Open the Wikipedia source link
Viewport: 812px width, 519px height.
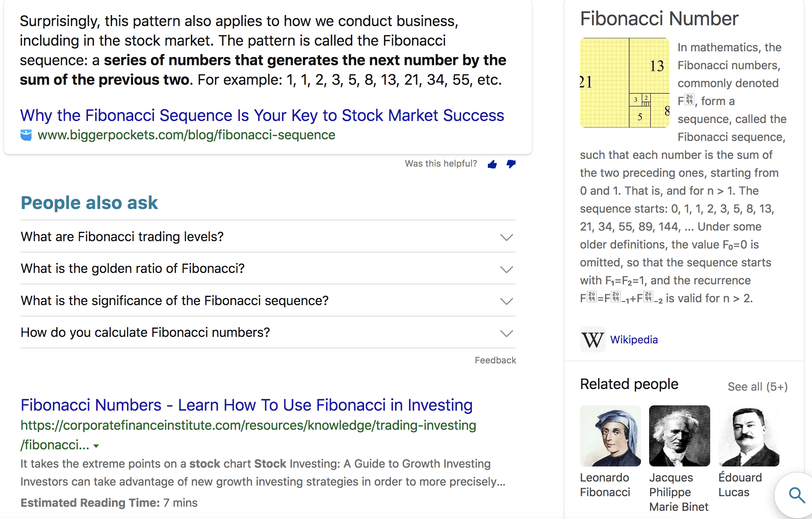[x=634, y=340]
